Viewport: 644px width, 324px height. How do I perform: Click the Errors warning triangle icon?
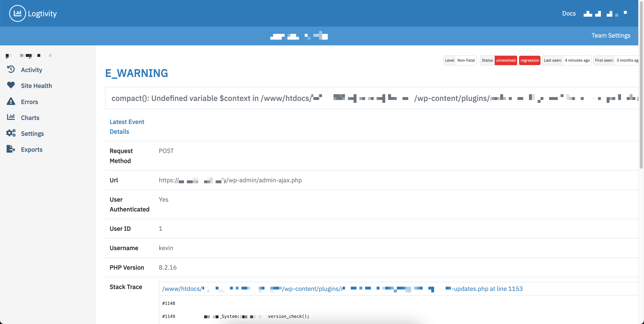click(x=11, y=101)
